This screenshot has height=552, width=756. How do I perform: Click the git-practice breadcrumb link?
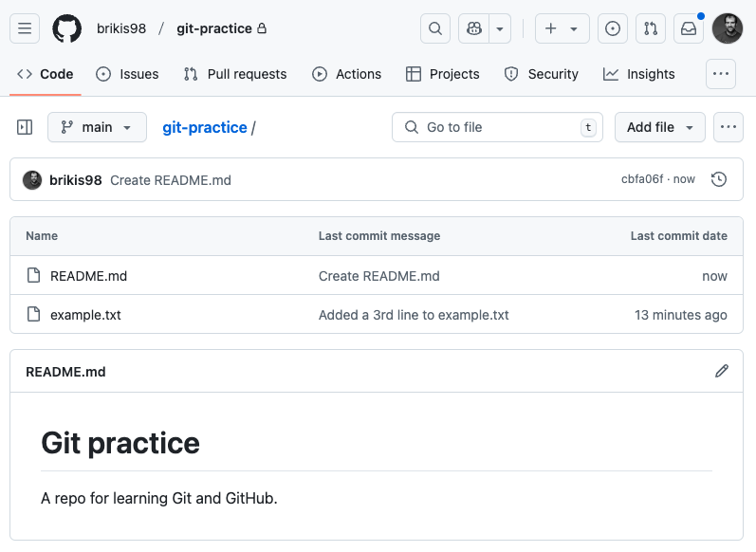click(x=205, y=127)
